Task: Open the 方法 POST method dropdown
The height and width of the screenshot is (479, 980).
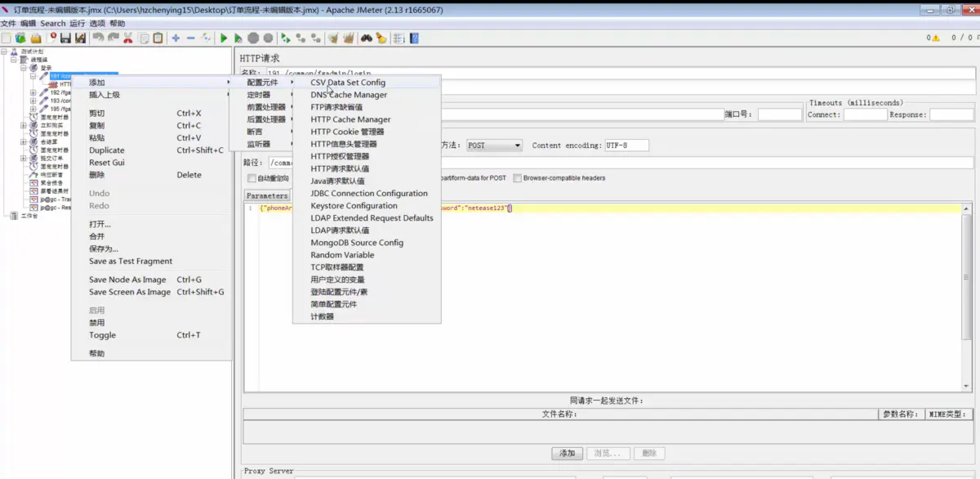Action: coord(494,145)
